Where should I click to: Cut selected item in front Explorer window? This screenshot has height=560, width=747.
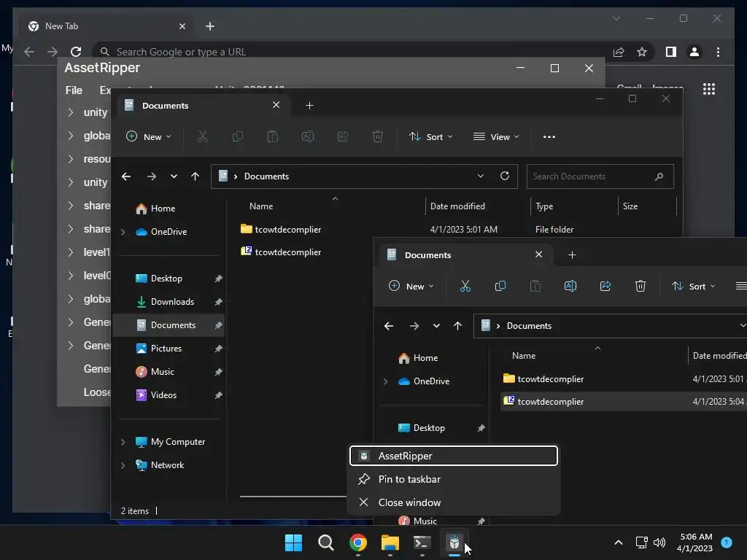(x=465, y=286)
